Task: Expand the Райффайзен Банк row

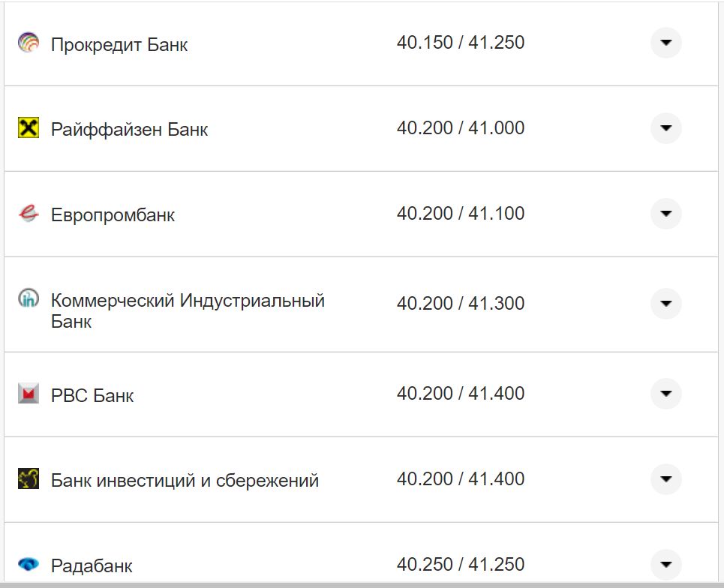Action: tap(665, 127)
